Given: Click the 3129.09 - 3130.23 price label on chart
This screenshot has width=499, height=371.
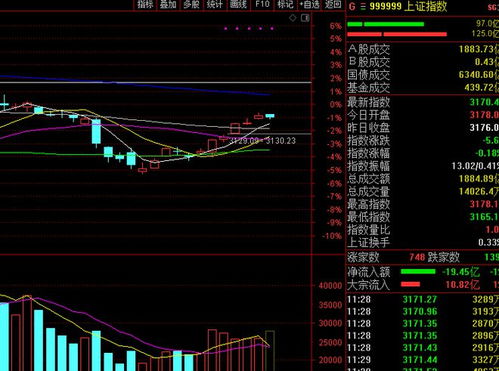Looking at the screenshot, I should click(262, 141).
